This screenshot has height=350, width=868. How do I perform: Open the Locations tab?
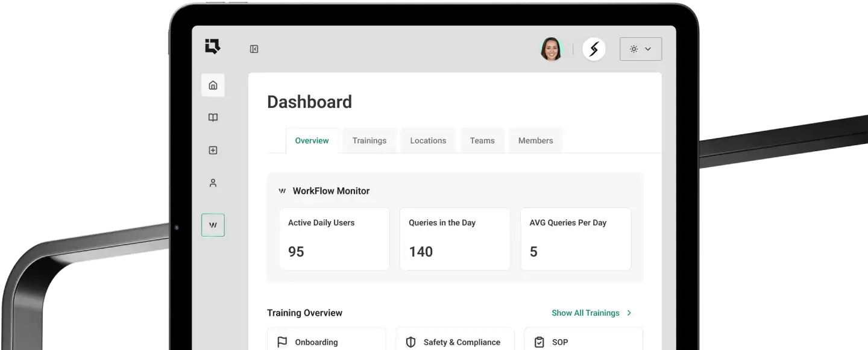(428, 141)
